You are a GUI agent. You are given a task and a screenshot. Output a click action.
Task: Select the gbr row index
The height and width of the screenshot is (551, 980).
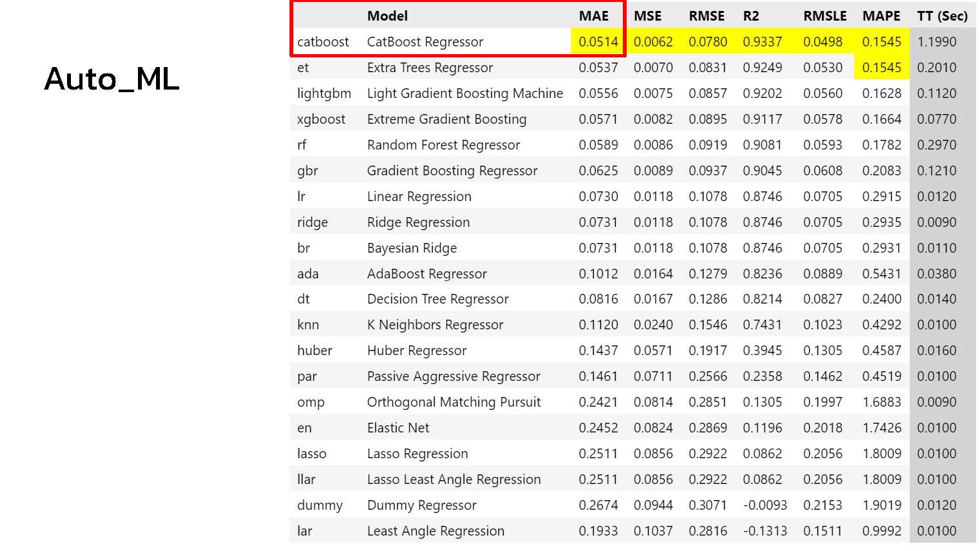click(308, 171)
